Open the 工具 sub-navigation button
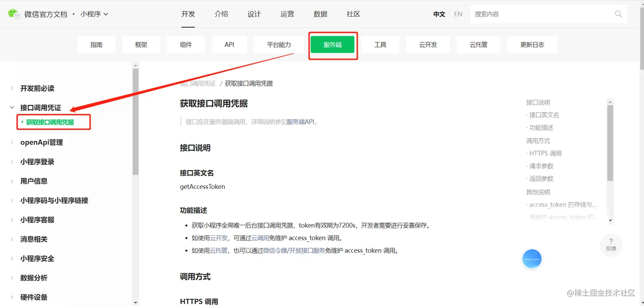 (x=380, y=44)
